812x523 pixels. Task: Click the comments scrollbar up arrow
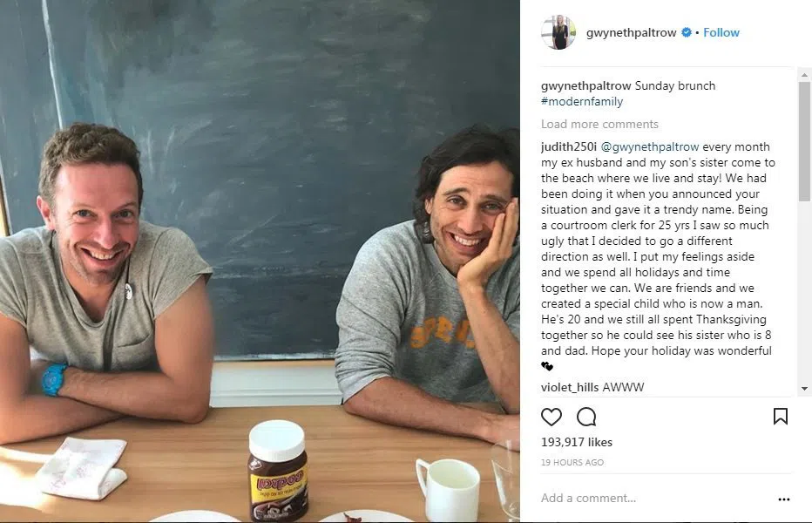(x=804, y=75)
